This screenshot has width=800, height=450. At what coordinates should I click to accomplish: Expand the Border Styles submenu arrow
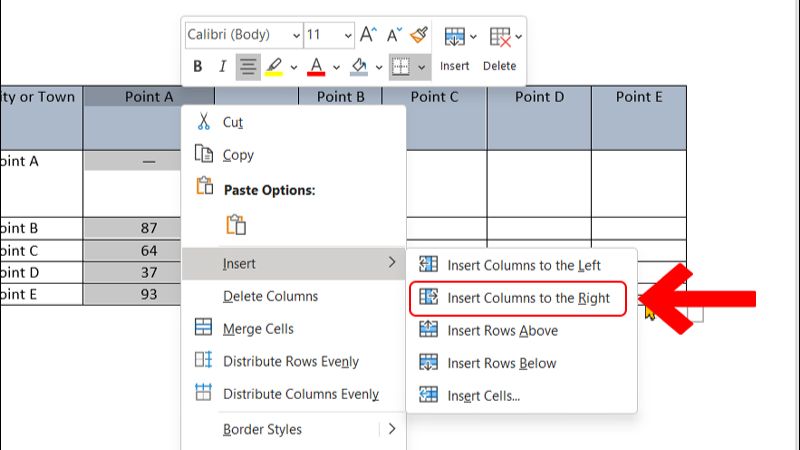[x=391, y=429]
